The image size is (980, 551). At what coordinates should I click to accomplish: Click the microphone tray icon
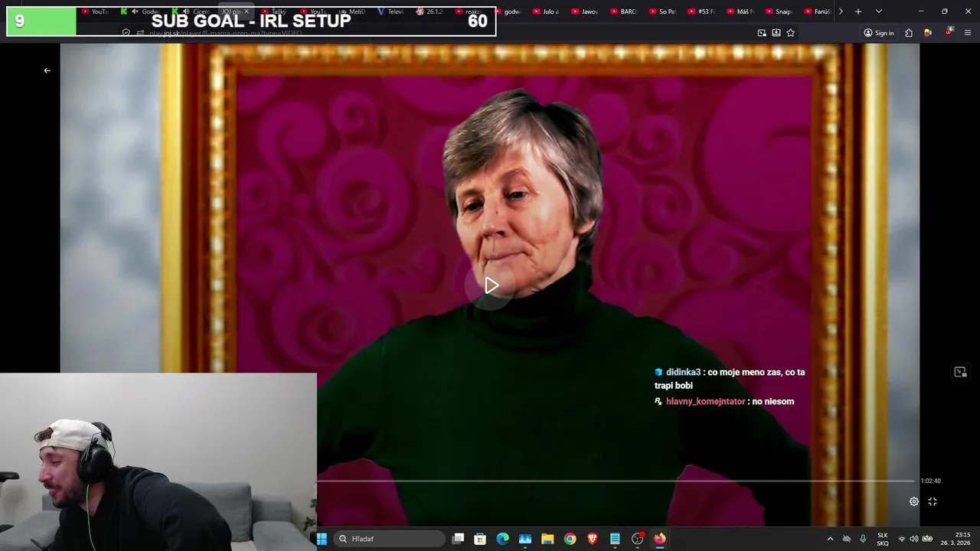pos(863,539)
